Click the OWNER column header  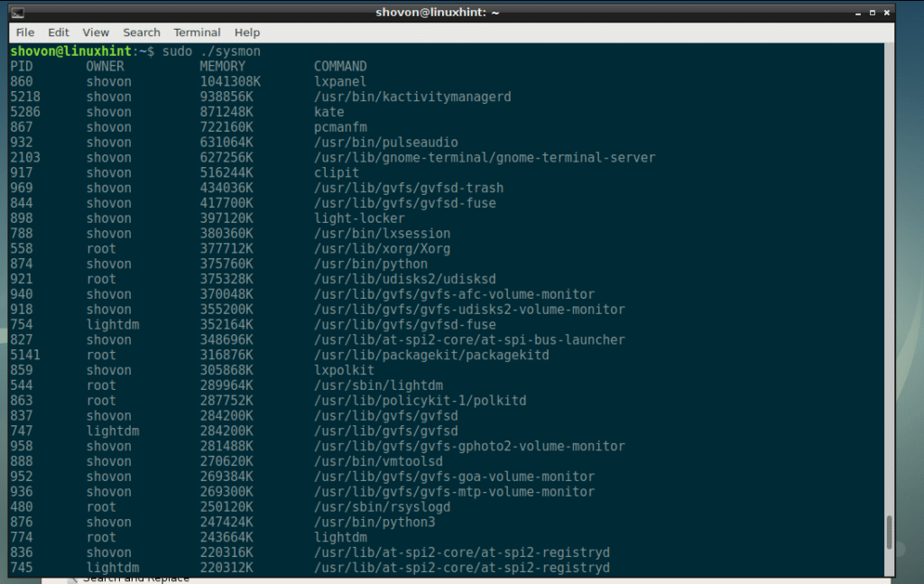tap(105, 67)
